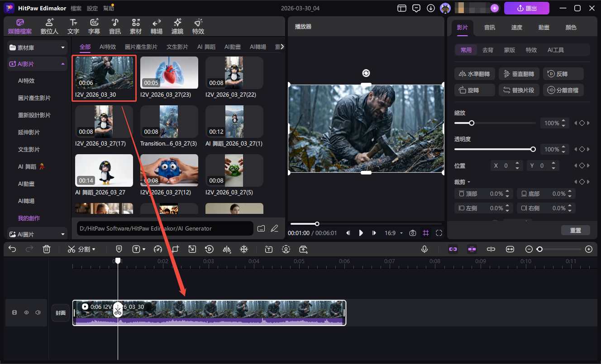This screenshot has width=601, height=364.
Task: Click the 匯出 export button
Action: pos(526,8)
